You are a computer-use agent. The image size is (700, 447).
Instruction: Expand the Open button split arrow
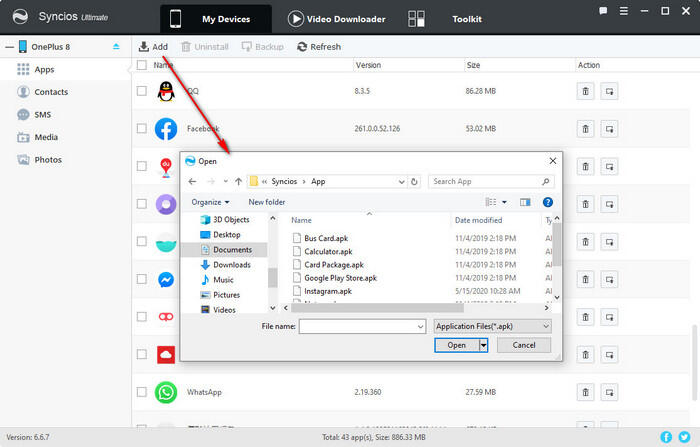click(483, 345)
